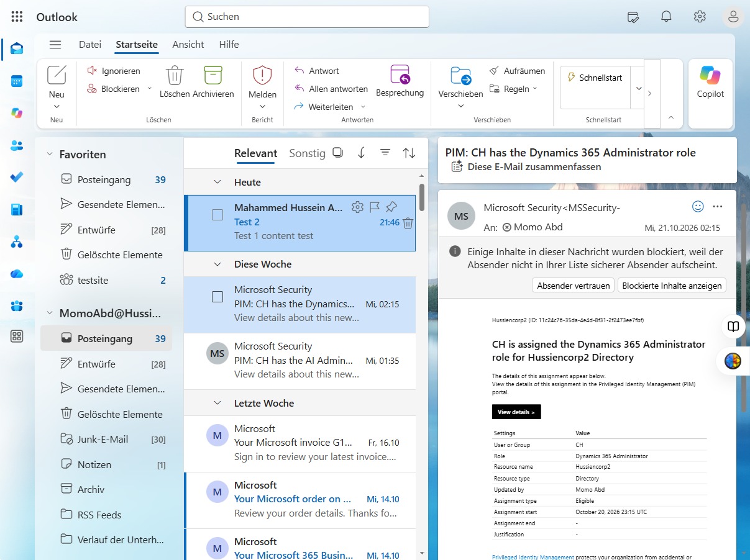Open the Hilfe ribbon tab
Viewport: 750px width, 560px height.
point(229,45)
